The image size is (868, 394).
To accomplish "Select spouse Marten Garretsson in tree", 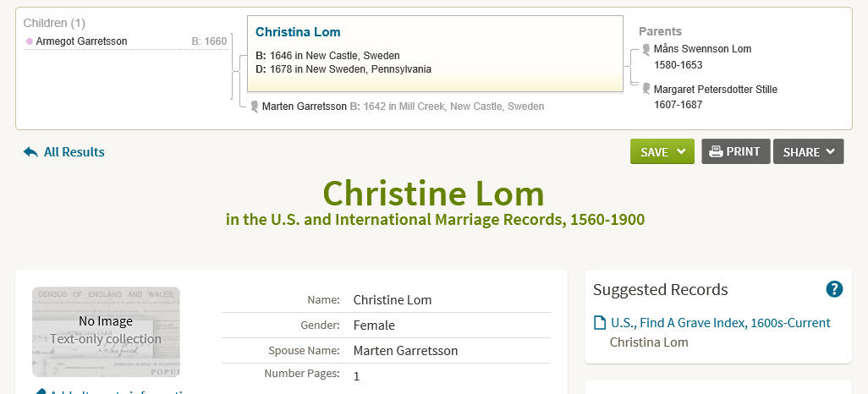I will [305, 107].
